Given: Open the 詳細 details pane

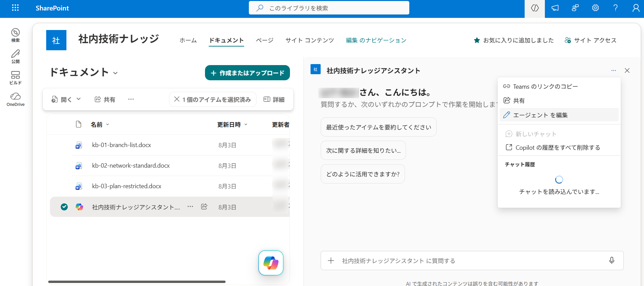Looking at the screenshot, I should [274, 99].
